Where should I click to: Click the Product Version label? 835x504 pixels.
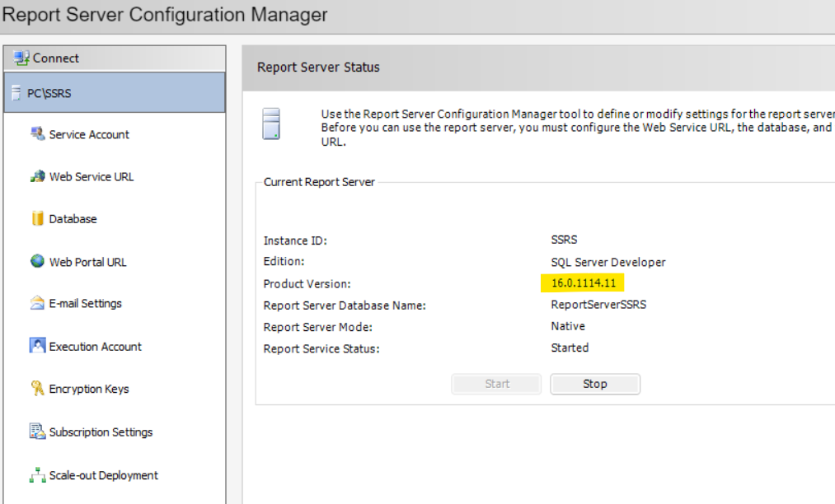(x=307, y=284)
